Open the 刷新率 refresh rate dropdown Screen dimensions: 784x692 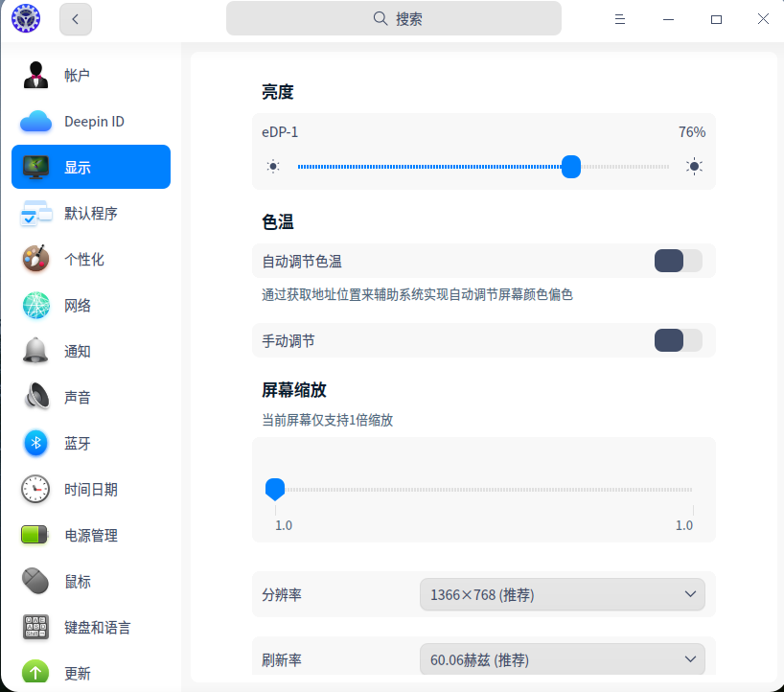tap(562, 659)
